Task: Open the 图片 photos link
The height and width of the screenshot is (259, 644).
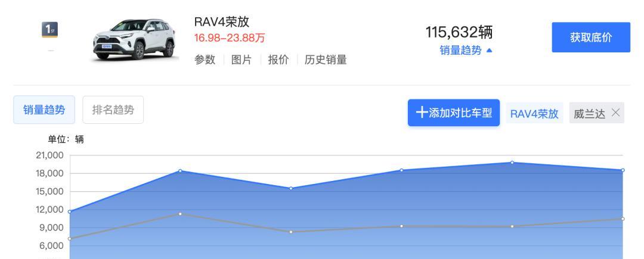Action: point(241,60)
